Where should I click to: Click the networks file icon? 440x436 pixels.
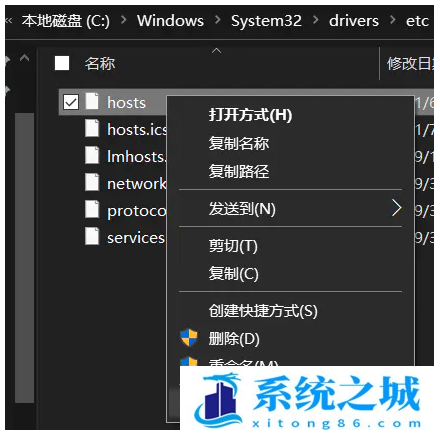[92, 182]
